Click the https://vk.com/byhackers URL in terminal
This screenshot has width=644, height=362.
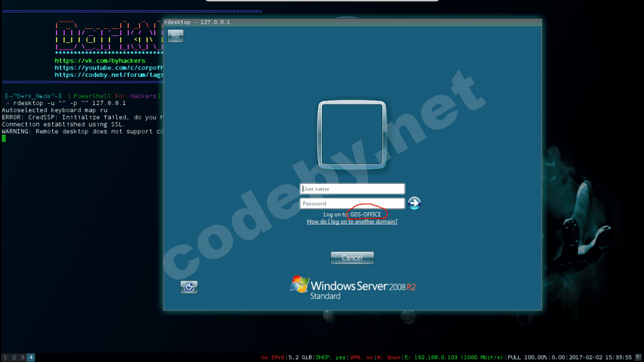(x=100, y=60)
